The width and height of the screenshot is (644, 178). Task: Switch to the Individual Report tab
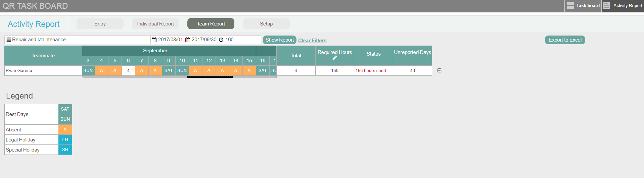155,24
